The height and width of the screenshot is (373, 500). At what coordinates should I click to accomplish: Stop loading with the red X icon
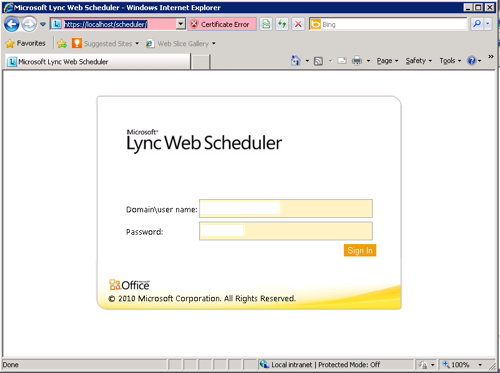298,24
